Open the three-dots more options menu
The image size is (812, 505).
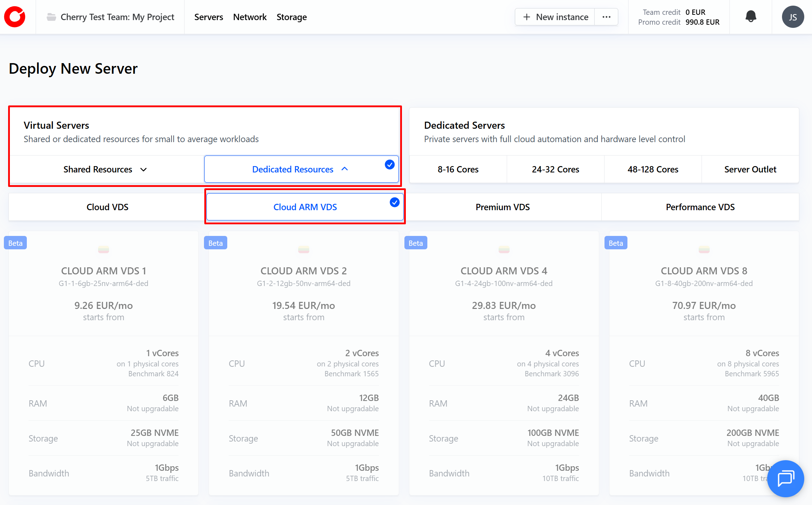(x=606, y=17)
